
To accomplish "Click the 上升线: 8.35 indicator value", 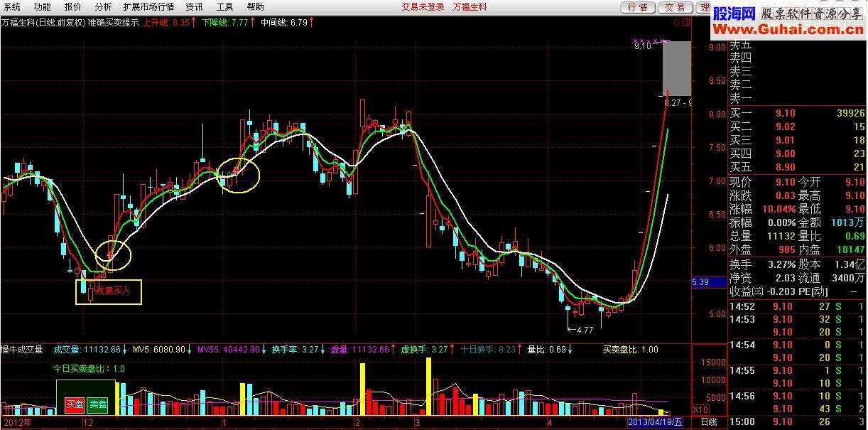I will 167,23.
